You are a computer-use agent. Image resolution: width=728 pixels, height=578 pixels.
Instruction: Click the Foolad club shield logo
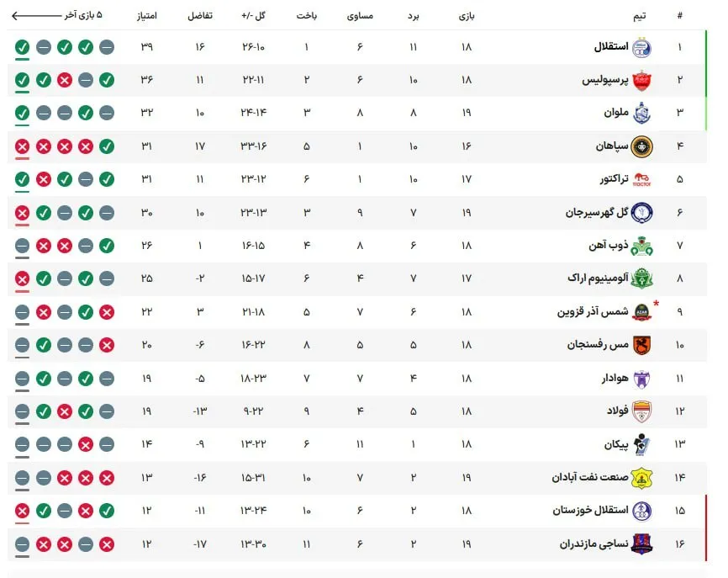point(642,411)
